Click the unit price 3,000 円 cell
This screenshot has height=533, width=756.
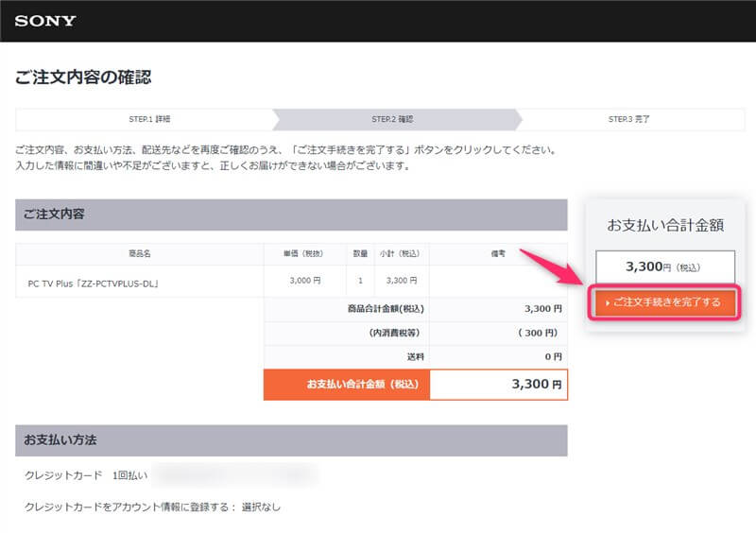coord(304,281)
